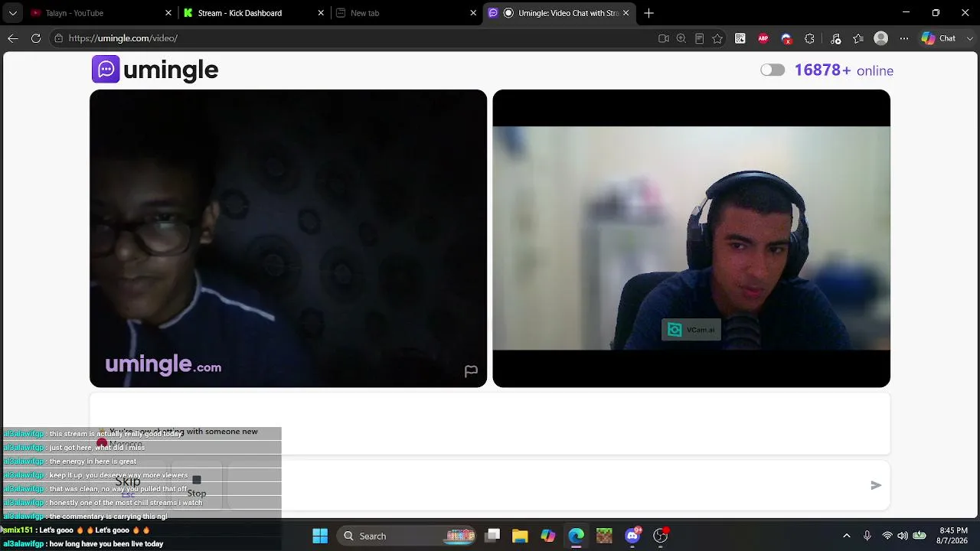This screenshot has width=980, height=551.
Task: Click the "16878+ online" counter
Action: point(844,70)
